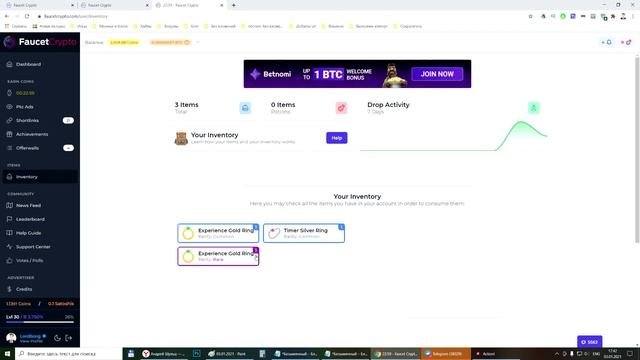640x360 pixels.
Task: Click the FaucetCrypto logo
Action: coord(40,42)
